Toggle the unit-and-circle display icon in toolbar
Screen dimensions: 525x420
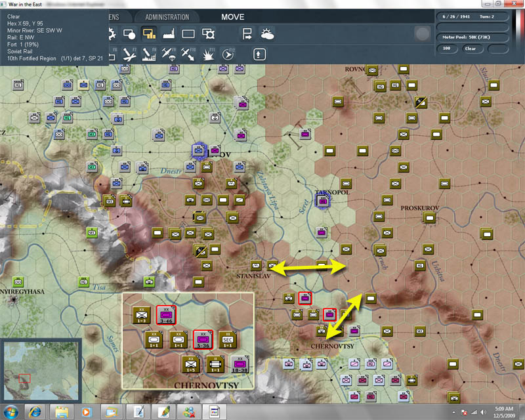129,34
